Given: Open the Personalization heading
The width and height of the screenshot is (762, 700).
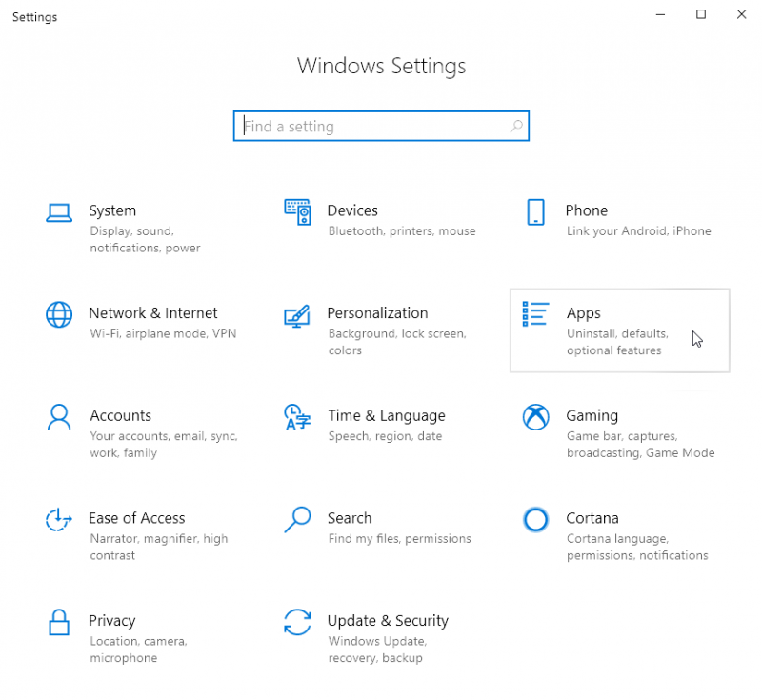Looking at the screenshot, I should point(377,313).
